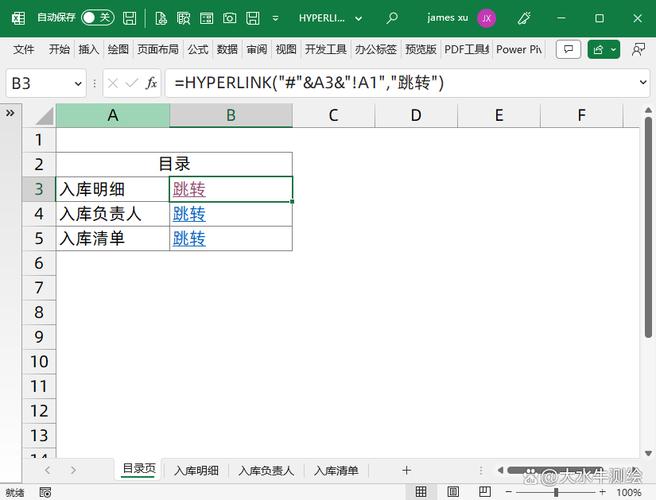The height and width of the screenshot is (500, 656).
Task: Expand the formula bar chevron
Action: [x=643, y=82]
